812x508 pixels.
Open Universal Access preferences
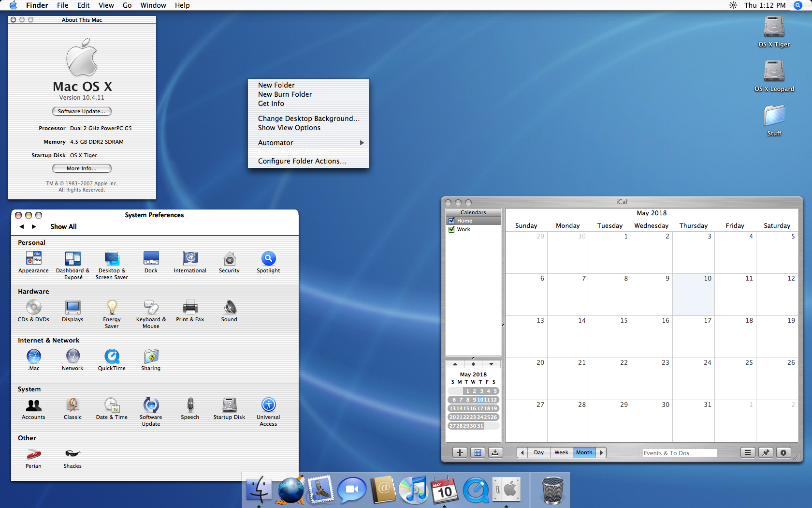[x=268, y=412]
